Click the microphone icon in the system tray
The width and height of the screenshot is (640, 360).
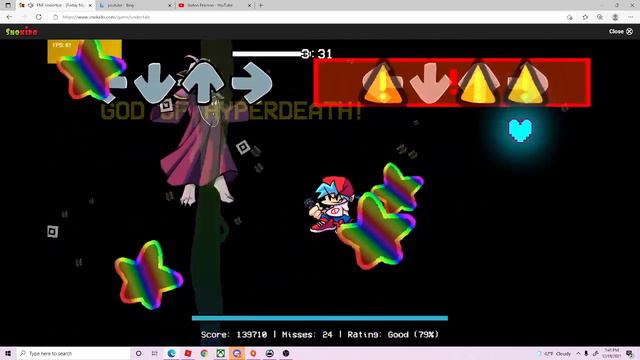pyautogui.click(x=587, y=354)
